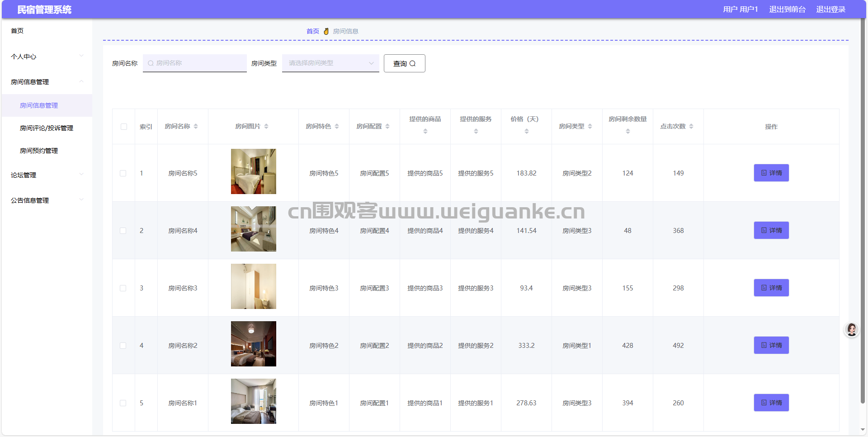
Task: Open the room photo thumbnail for 房间名称1
Action: click(x=254, y=401)
